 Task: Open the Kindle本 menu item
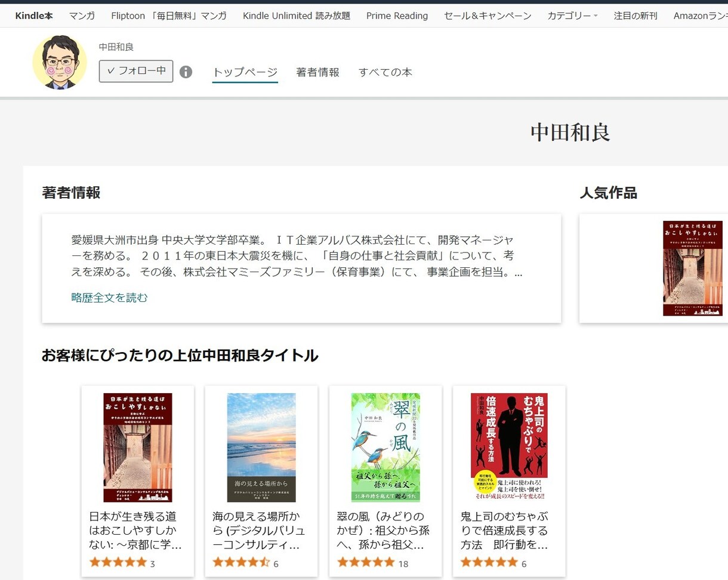[34, 16]
